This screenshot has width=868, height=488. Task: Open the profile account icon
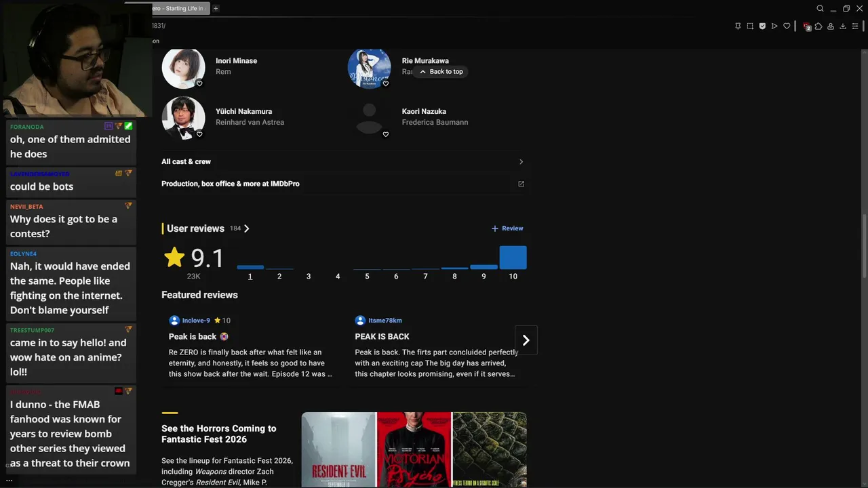[x=831, y=26]
